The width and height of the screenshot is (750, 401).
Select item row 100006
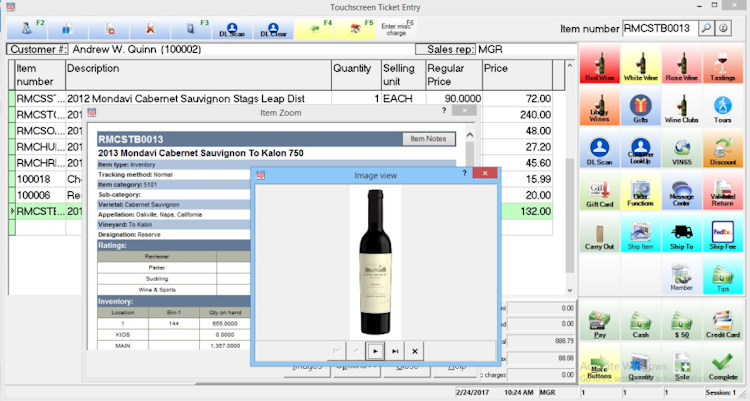coord(280,196)
